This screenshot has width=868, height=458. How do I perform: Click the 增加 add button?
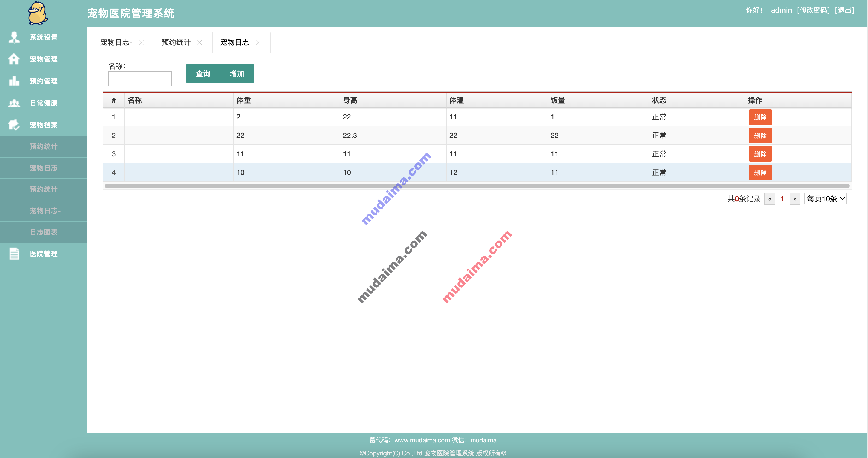click(237, 73)
